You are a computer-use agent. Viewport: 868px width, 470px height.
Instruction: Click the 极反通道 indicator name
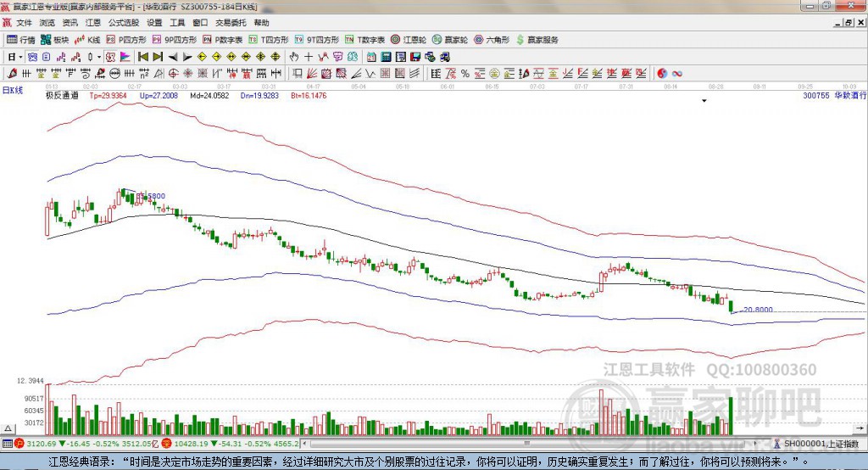click(62, 95)
